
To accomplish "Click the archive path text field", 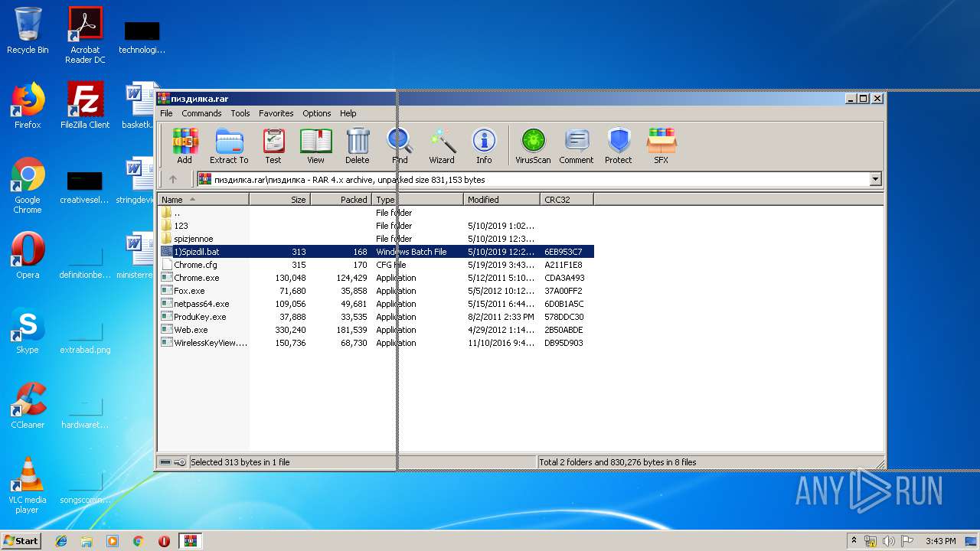I will (532, 180).
